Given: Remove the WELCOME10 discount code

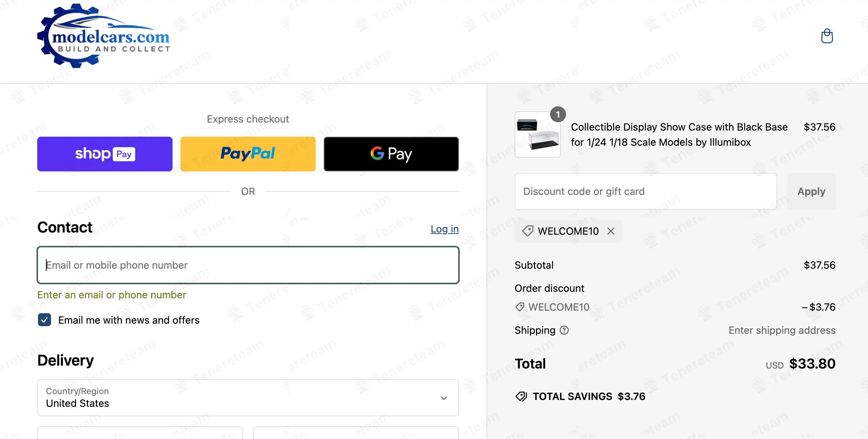Looking at the screenshot, I should click(611, 231).
